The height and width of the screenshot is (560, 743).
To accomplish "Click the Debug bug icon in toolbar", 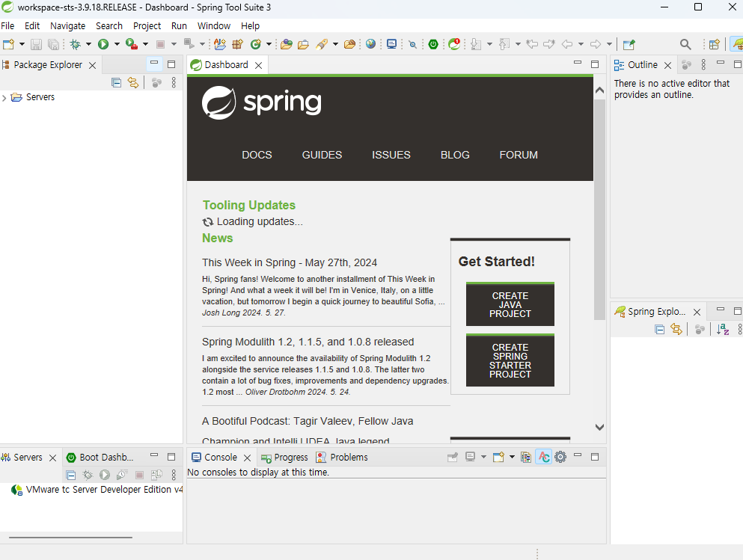I will (x=75, y=45).
